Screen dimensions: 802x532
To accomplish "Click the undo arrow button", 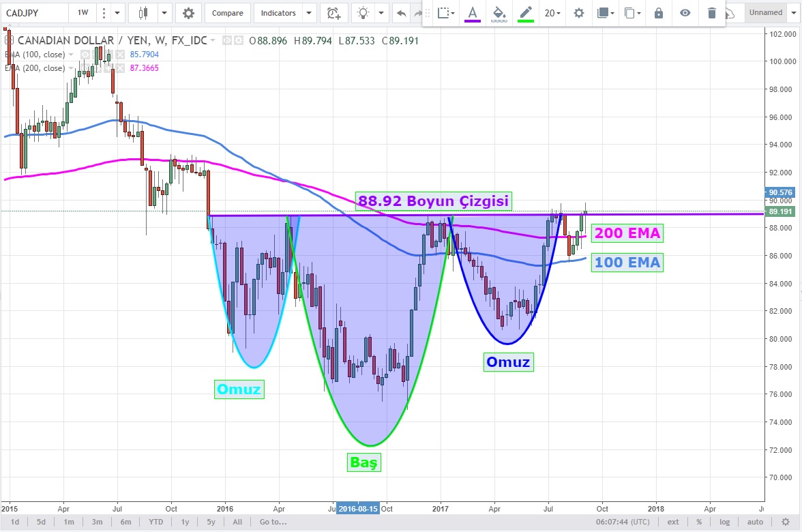I will pos(402,13).
